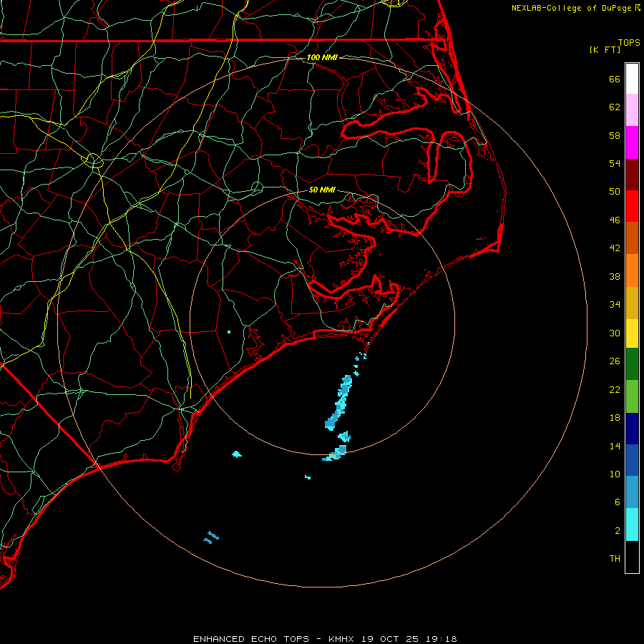Click the white 66 kft legend swatch

point(632,79)
